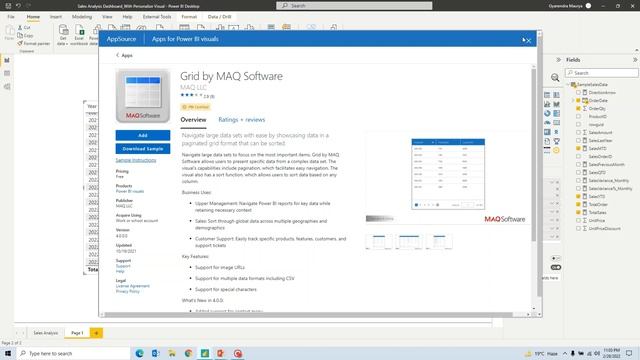The height and width of the screenshot is (360, 640).
Task: Open the Model view in left sidebar
Action: point(7,87)
